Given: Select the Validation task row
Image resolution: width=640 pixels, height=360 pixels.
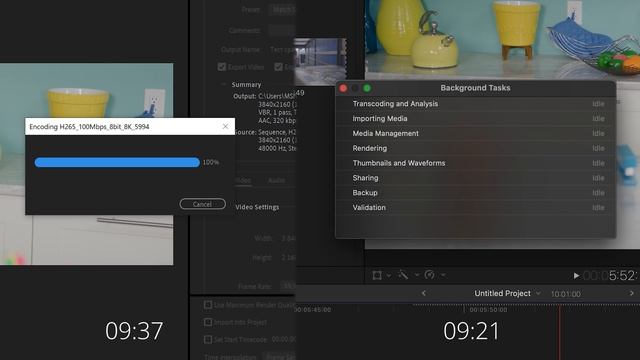Looking at the screenshot, I should pos(476,207).
